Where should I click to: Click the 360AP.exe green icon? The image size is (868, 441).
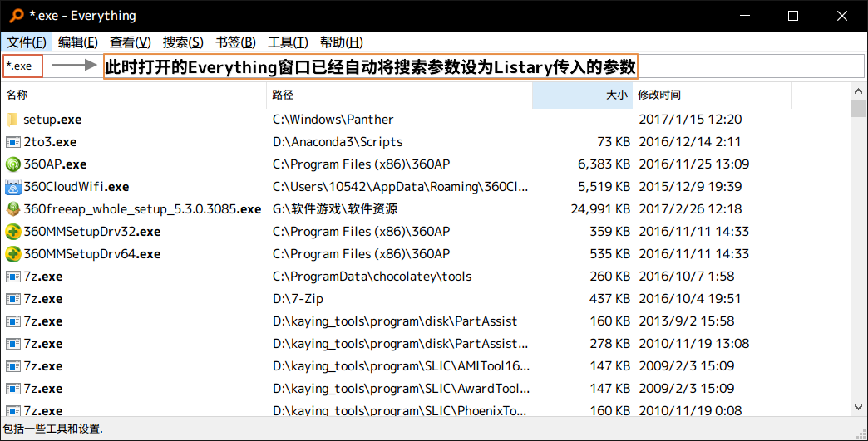(x=12, y=164)
